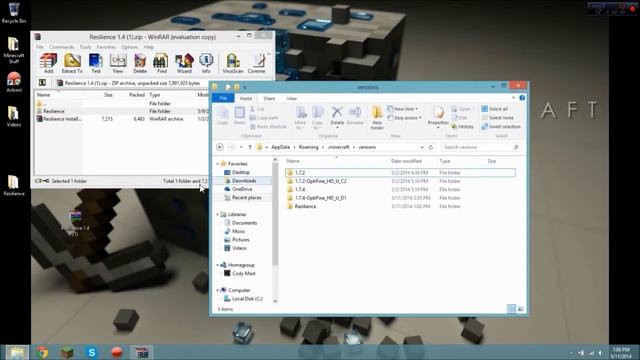Click Copy to in Explorer ribbon
640x360 pixels.
[x=317, y=118]
